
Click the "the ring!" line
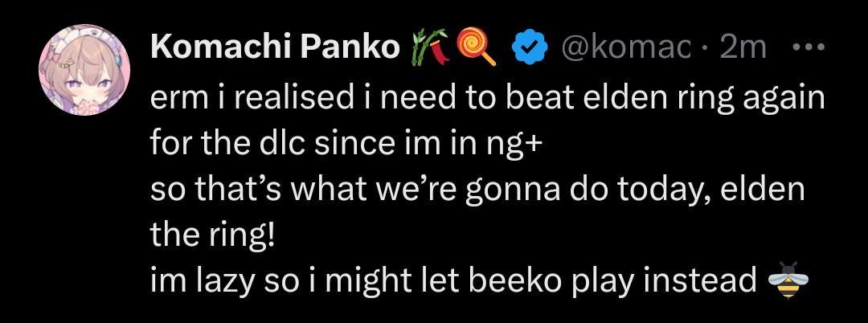pos(213,236)
